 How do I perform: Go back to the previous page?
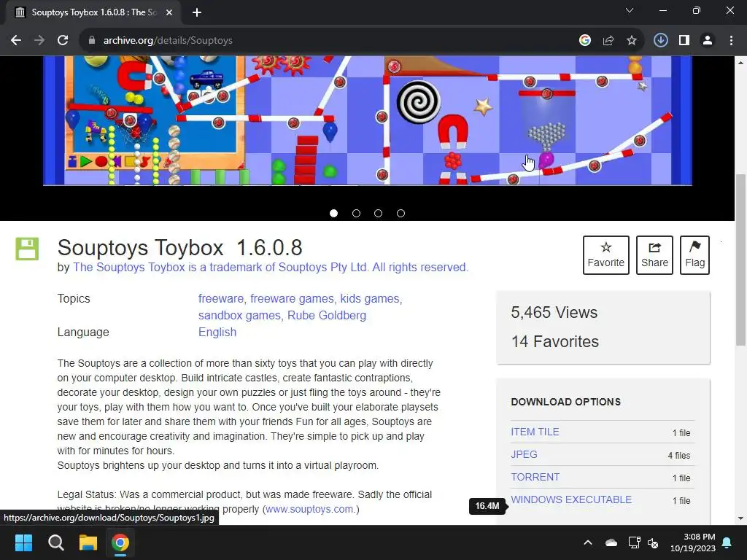(16, 41)
